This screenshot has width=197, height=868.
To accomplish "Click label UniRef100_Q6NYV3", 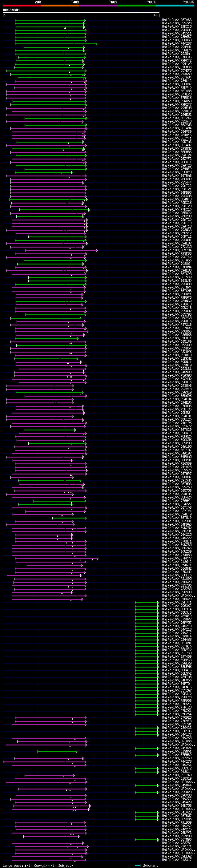I will tap(177, 833).
